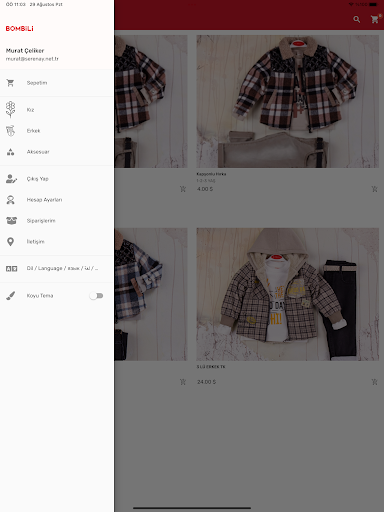
Task: Add Kapşonlu Hırka to cart
Action: click(374, 189)
